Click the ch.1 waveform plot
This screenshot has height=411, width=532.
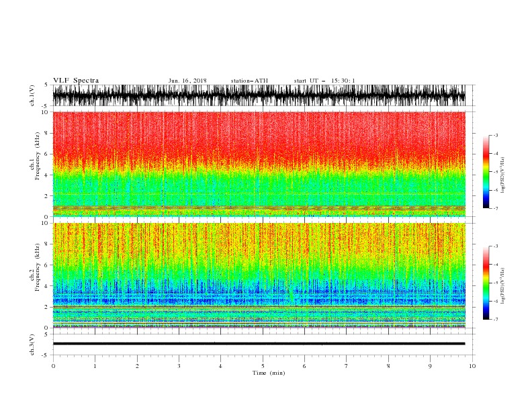pos(259,95)
